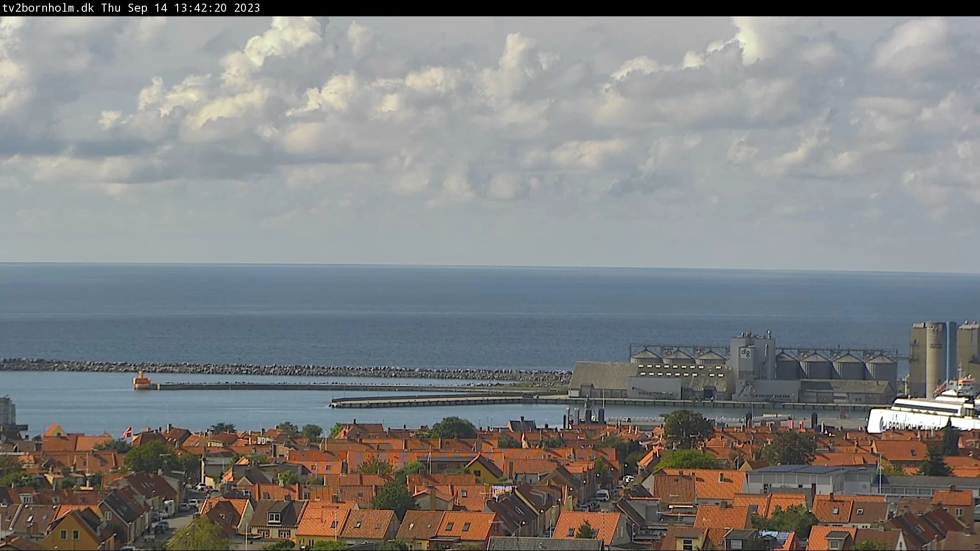Click the date 'Thu Sep 14' in overlay

coord(134,8)
